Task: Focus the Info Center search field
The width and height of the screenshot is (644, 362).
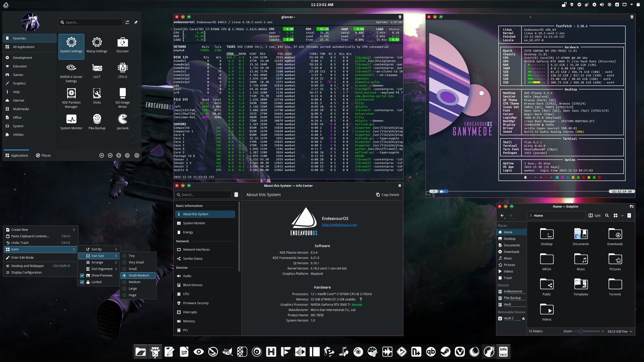Action: point(203,195)
